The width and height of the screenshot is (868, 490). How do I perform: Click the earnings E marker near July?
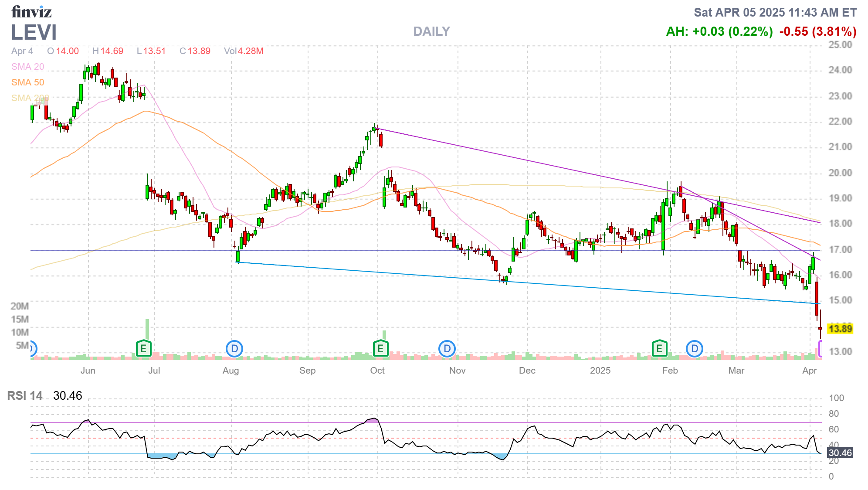(x=143, y=349)
